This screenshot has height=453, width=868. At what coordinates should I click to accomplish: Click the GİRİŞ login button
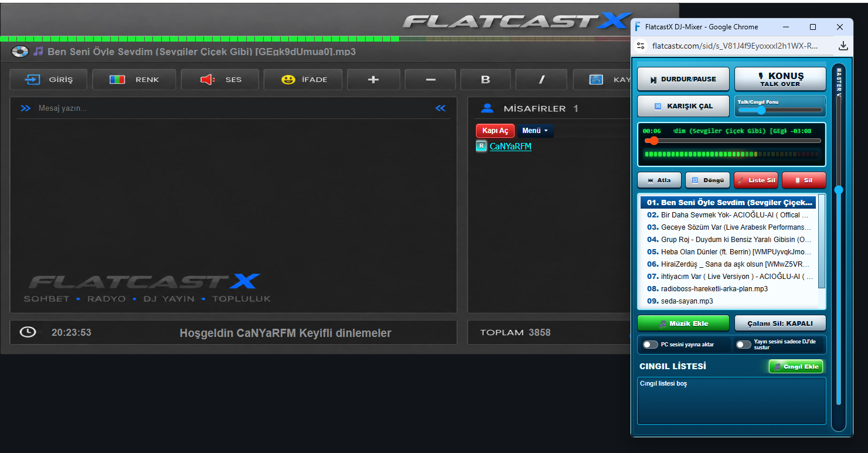49,80
